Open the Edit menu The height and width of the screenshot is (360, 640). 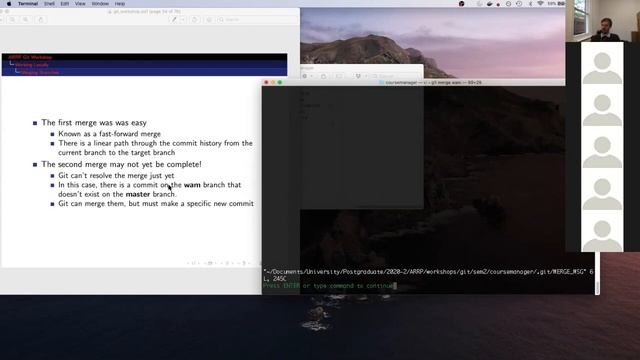(64, 4)
